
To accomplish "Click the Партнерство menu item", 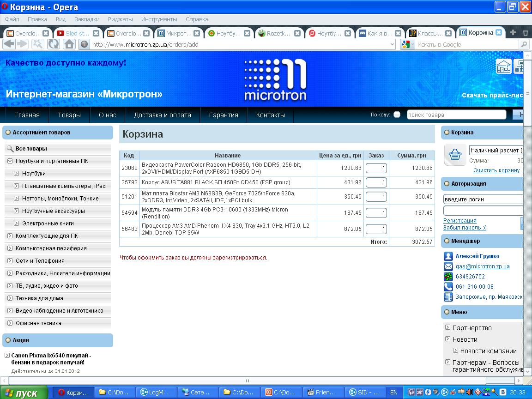I will pyautogui.click(x=472, y=328).
